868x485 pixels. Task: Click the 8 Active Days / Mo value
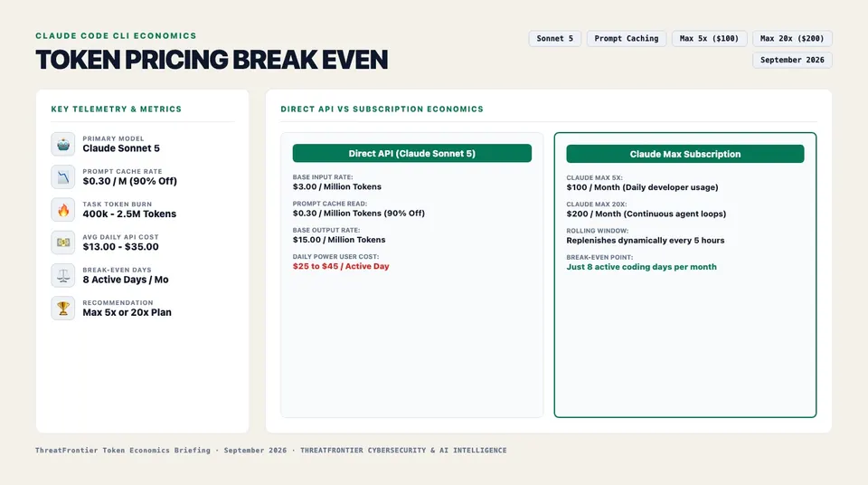tap(126, 280)
